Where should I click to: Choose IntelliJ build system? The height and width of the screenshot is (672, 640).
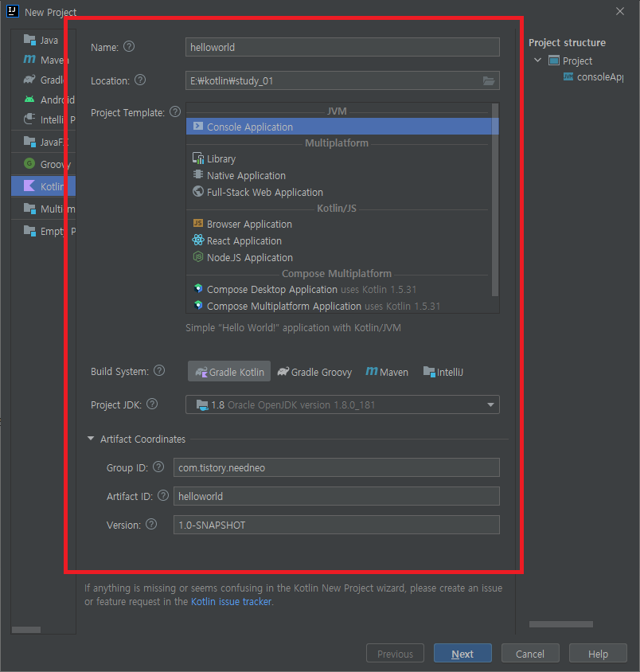click(443, 372)
